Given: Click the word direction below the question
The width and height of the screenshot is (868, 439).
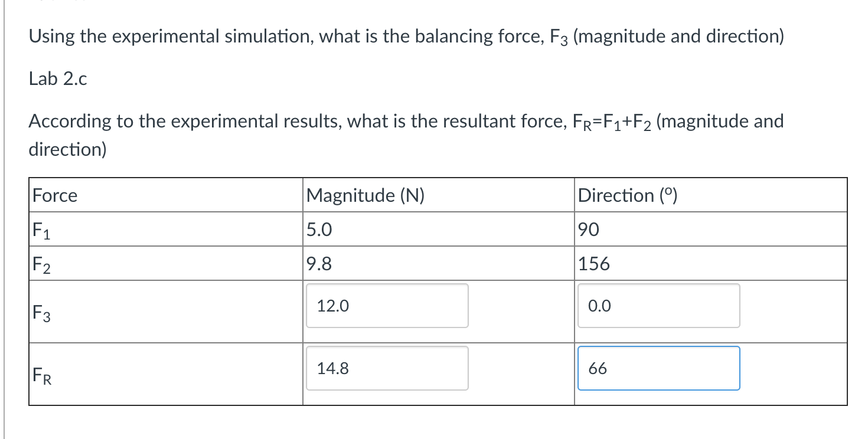Looking at the screenshot, I should pyautogui.click(x=68, y=149).
